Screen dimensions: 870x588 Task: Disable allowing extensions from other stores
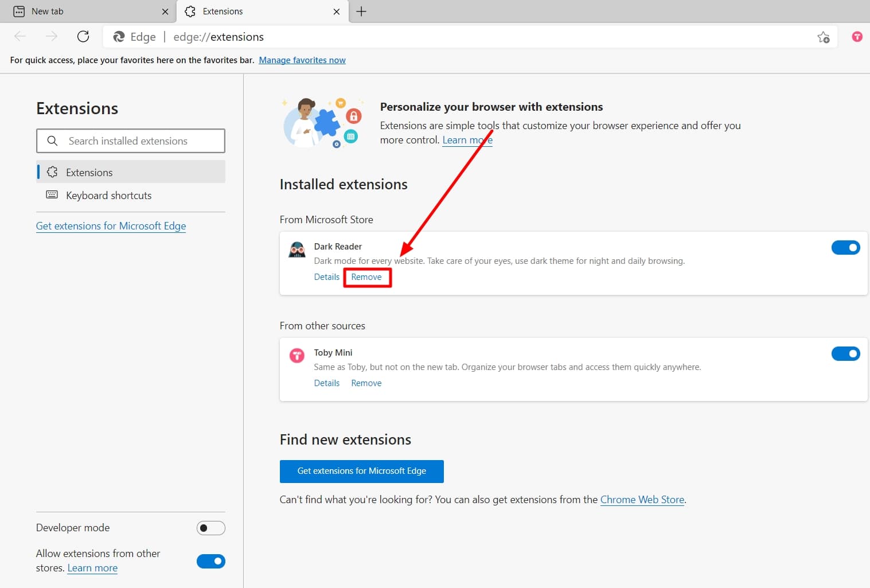point(210,561)
